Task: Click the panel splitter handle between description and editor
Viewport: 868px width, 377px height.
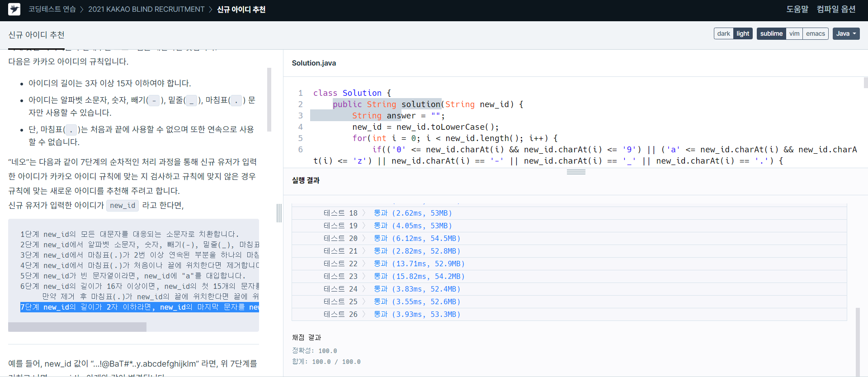Action: click(279, 213)
